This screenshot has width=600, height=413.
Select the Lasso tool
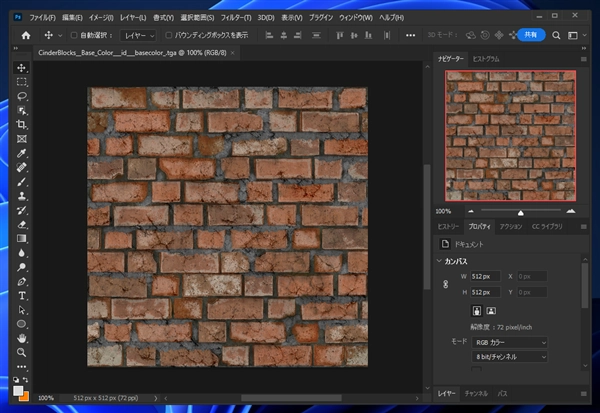(22, 96)
